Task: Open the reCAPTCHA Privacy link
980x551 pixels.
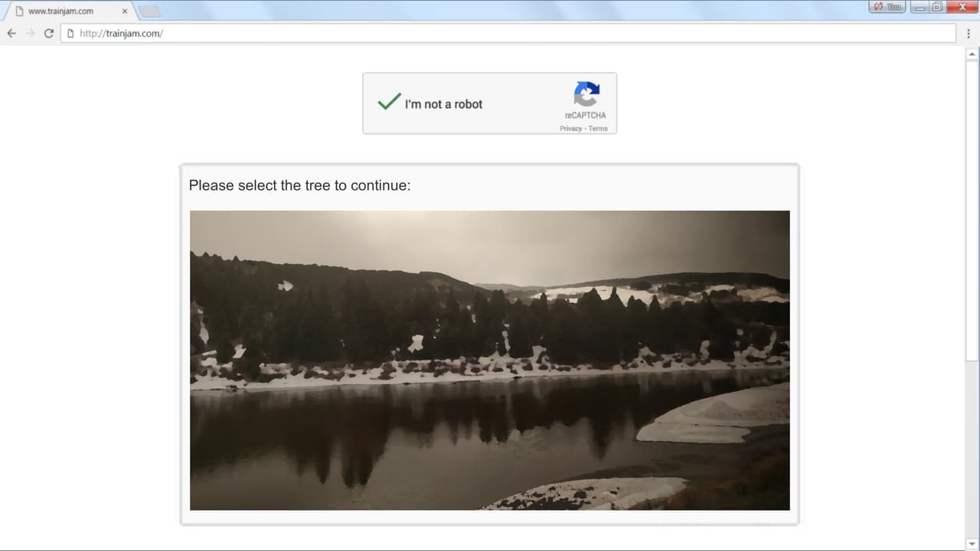Action: pyautogui.click(x=570, y=129)
